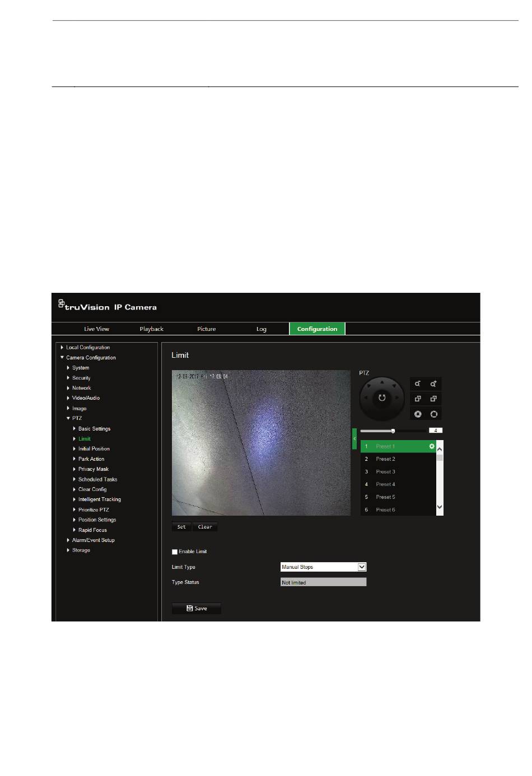Viewport: 532px width, 776px height.
Task: Click the Preset 1 settings gear
Action: click(432, 446)
